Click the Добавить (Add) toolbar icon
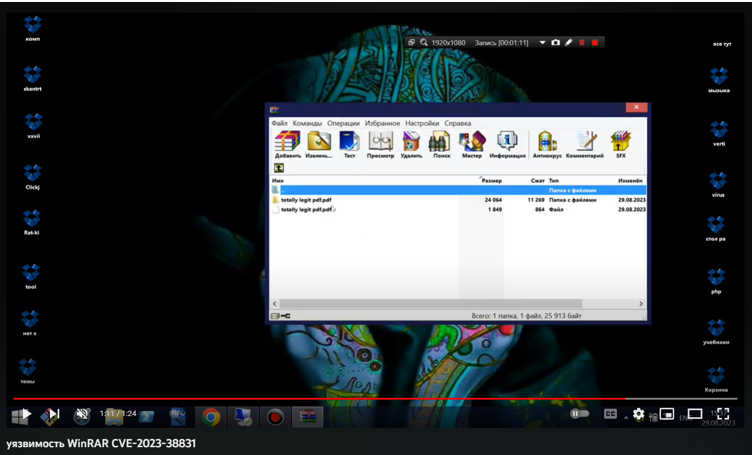This screenshot has height=455, width=753. click(287, 144)
